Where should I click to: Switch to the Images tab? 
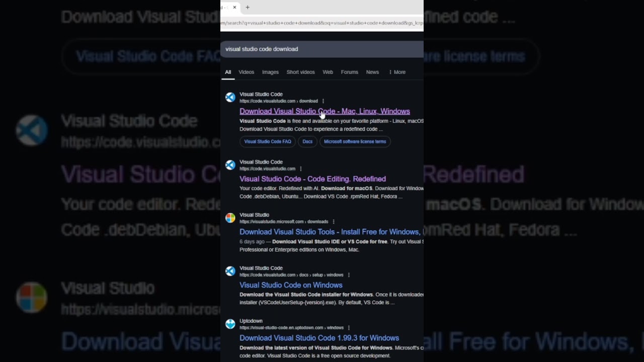tap(270, 72)
